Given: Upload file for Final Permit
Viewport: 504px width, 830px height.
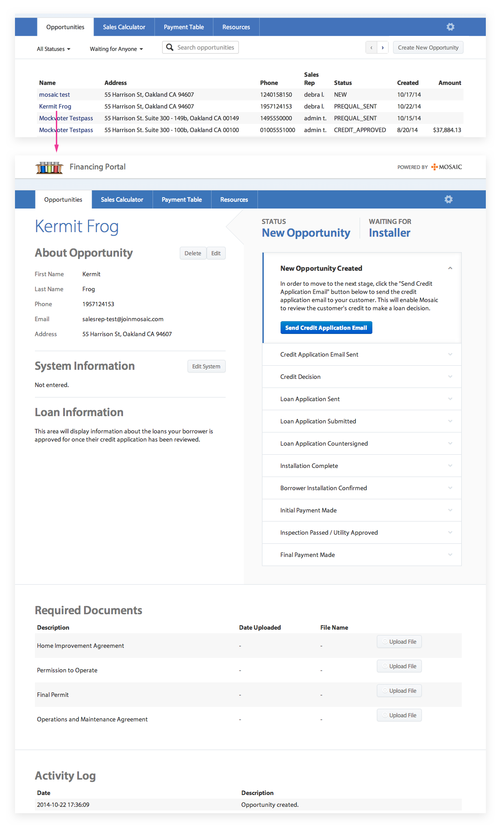Looking at the screenshot, I should coord(399,691).
